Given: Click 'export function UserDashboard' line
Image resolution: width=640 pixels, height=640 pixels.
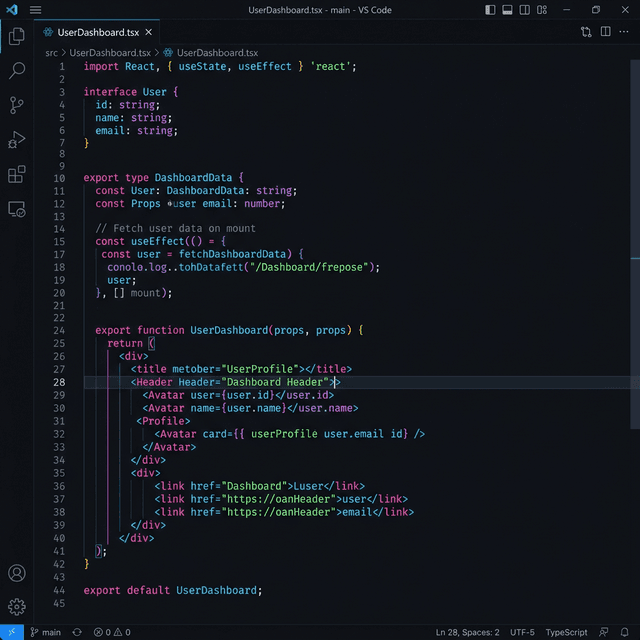Looking at the screenshot, I should point(229,330).
